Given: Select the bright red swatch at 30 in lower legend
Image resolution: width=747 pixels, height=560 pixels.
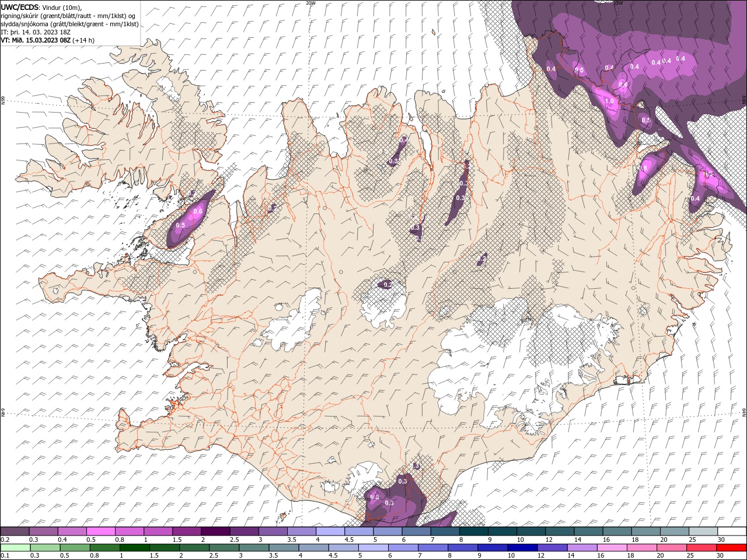Looking at the screenshot, I should point(732,548).
